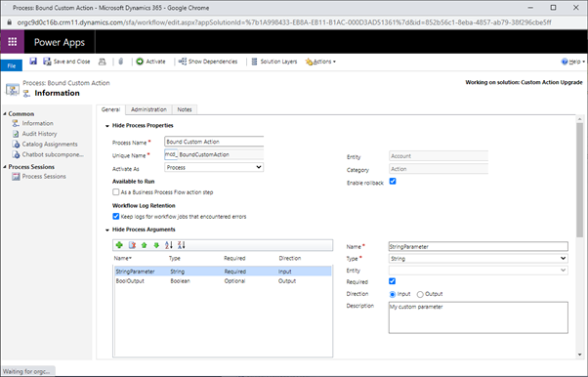Sort by the Name column header
The image size is (588, 377).
point(123,258)
